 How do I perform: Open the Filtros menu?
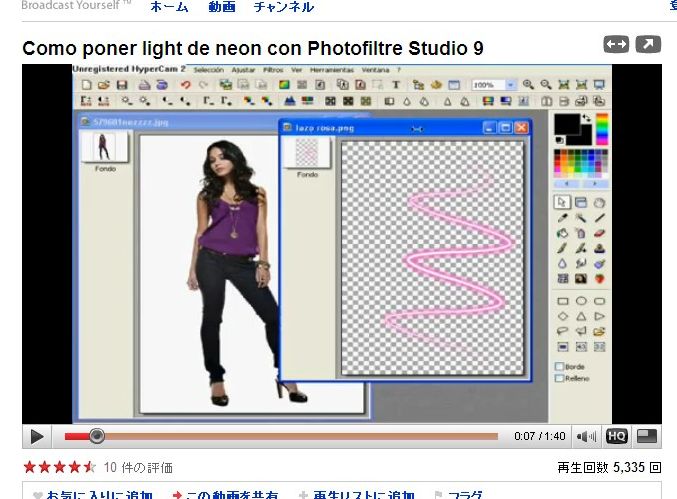(x=273, y=69)
